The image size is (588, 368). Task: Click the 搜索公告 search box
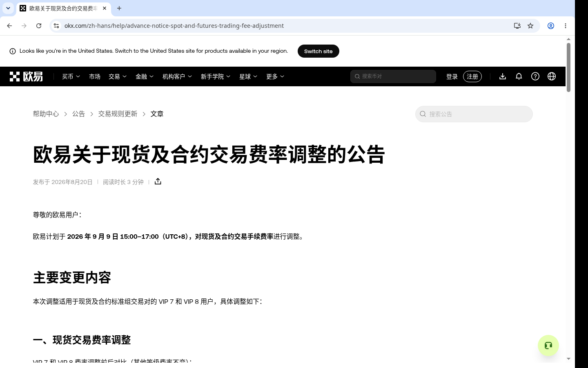474,114
